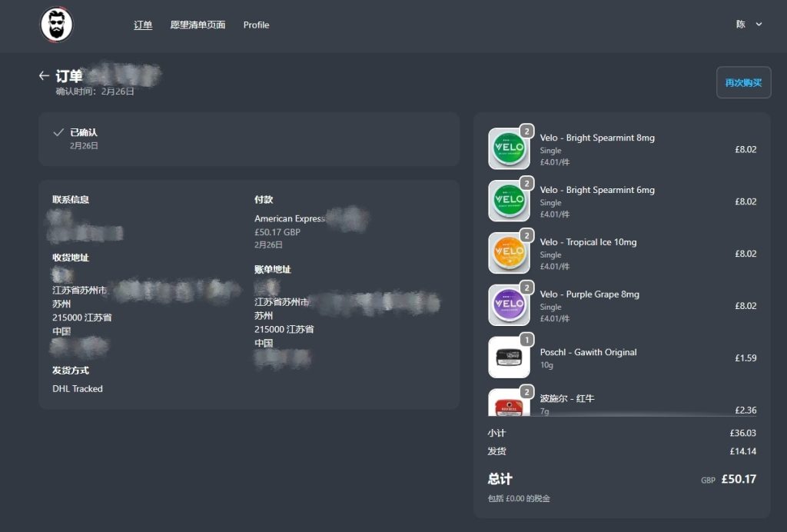The image size is (787, 532).
Task: Open Velo Bright Spearmint 6mg product image
Action: [509, 201]
